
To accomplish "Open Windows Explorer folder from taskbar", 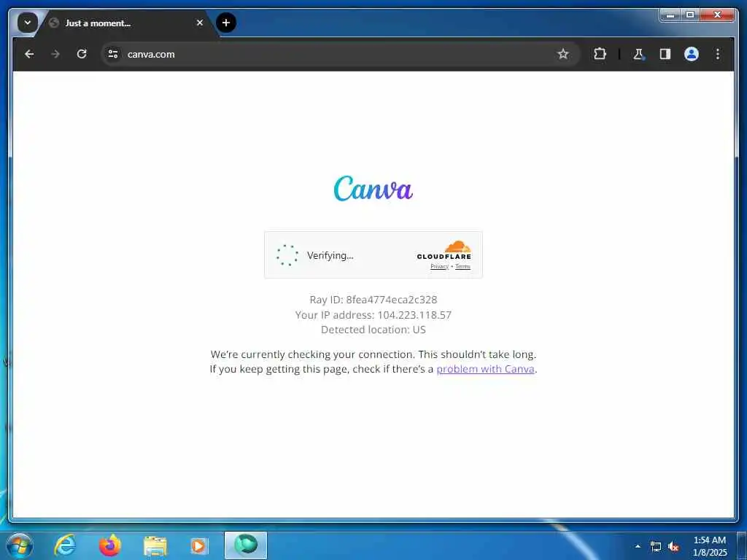I will [155, 547].
